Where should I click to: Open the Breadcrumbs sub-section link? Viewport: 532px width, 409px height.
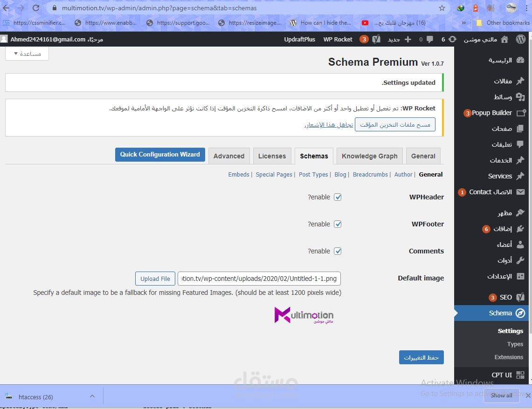370,174
